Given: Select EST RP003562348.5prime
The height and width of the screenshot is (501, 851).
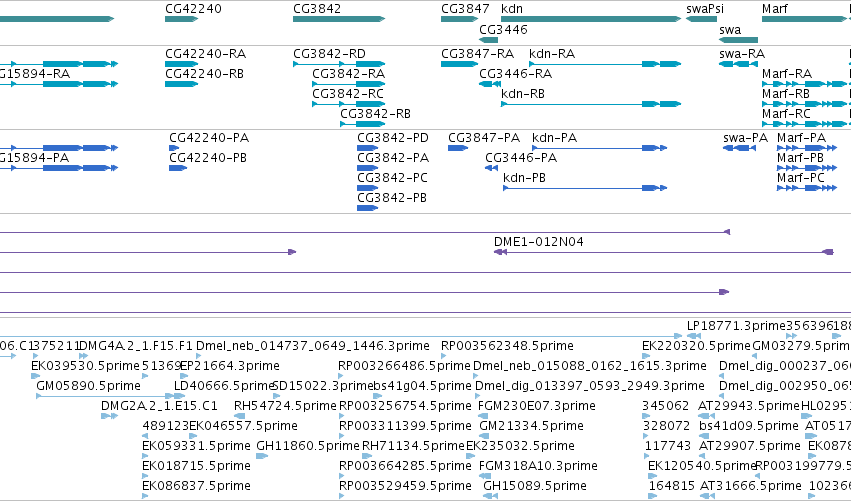Looking at the screenshot, I should tap(507, 346).
